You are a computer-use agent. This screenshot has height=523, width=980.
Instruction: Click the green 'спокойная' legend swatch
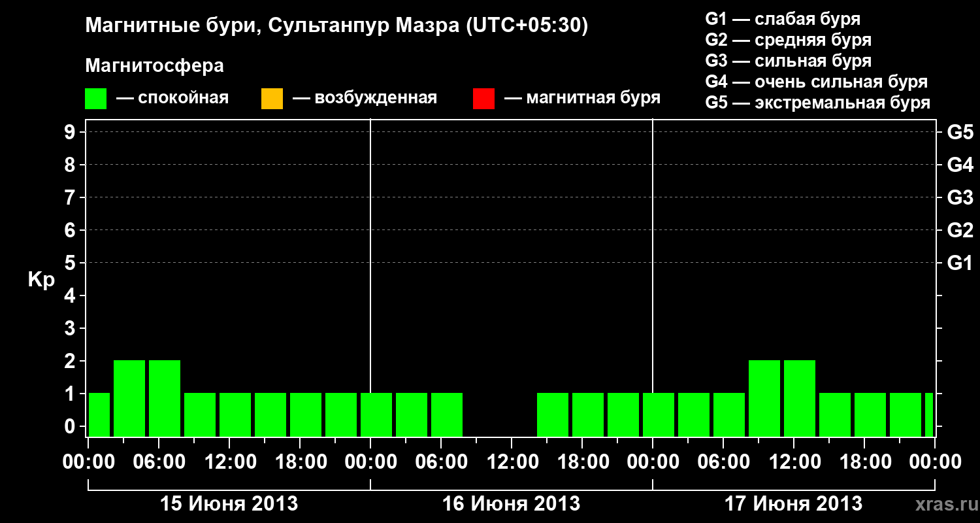click(96, 99)
